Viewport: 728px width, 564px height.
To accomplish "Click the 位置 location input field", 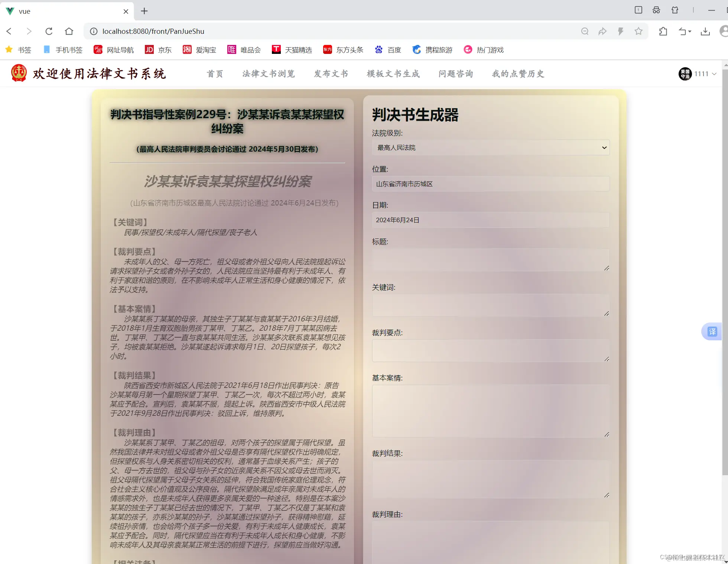I will (x=491, y=184).
